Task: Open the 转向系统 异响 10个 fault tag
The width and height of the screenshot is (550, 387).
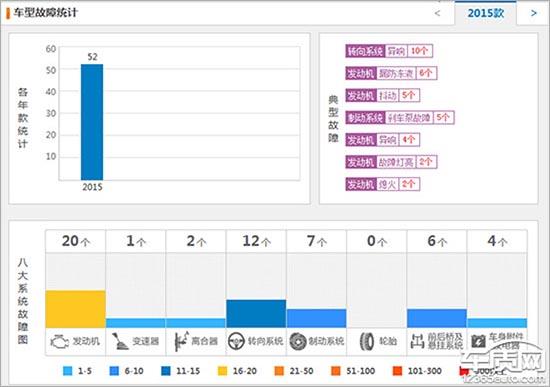Action: 389,51
